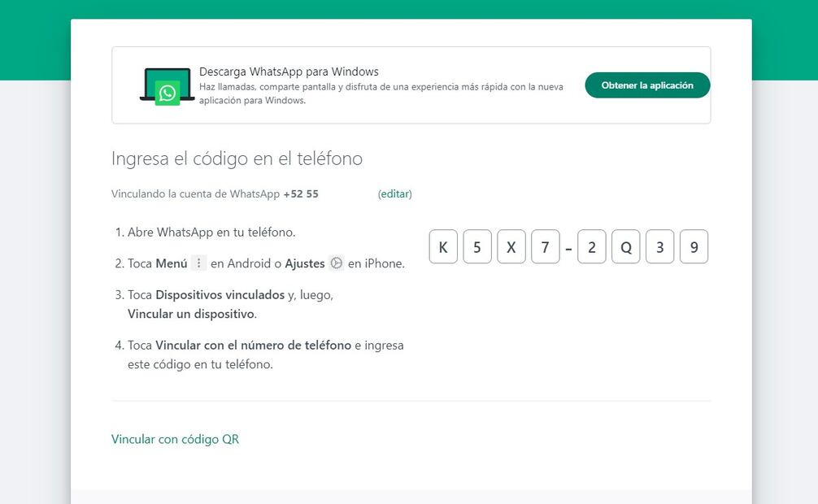Click the 'Descarga WhatsApp para Windows' banner title
Image resolution: width=818 pixels, height=504 pixels.
tap(289, 72)
